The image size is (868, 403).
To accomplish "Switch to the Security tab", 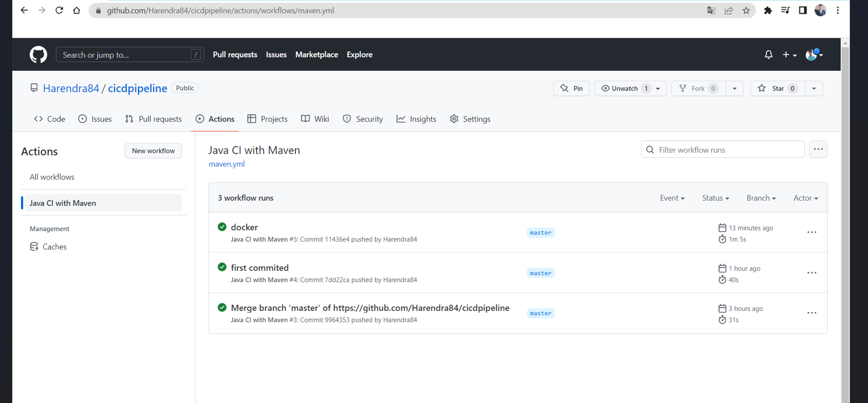I will pyautogui.click(x=363, y=119).
